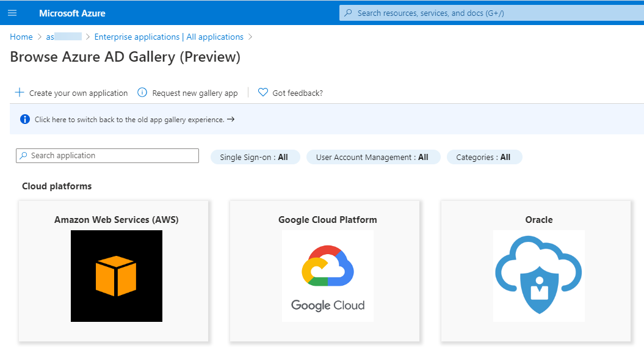Click the Google Cloud logo image

(x=328, y=275)
